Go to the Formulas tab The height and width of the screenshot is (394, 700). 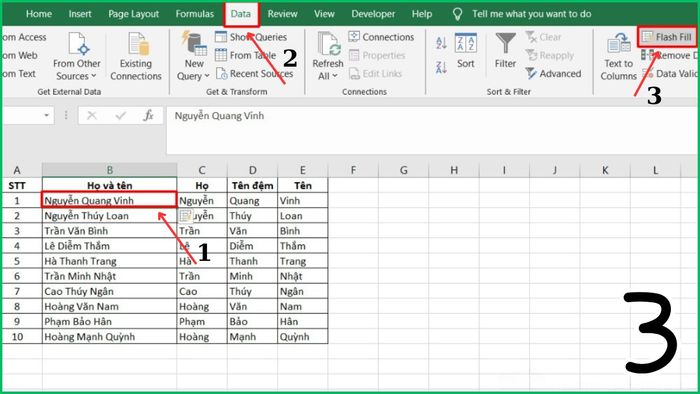click(195, 14)
